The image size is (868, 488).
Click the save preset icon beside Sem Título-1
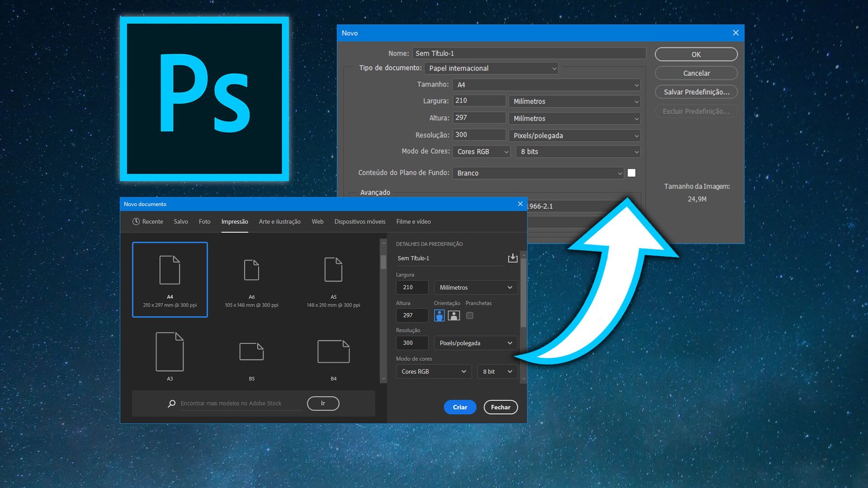coord(513,258)
